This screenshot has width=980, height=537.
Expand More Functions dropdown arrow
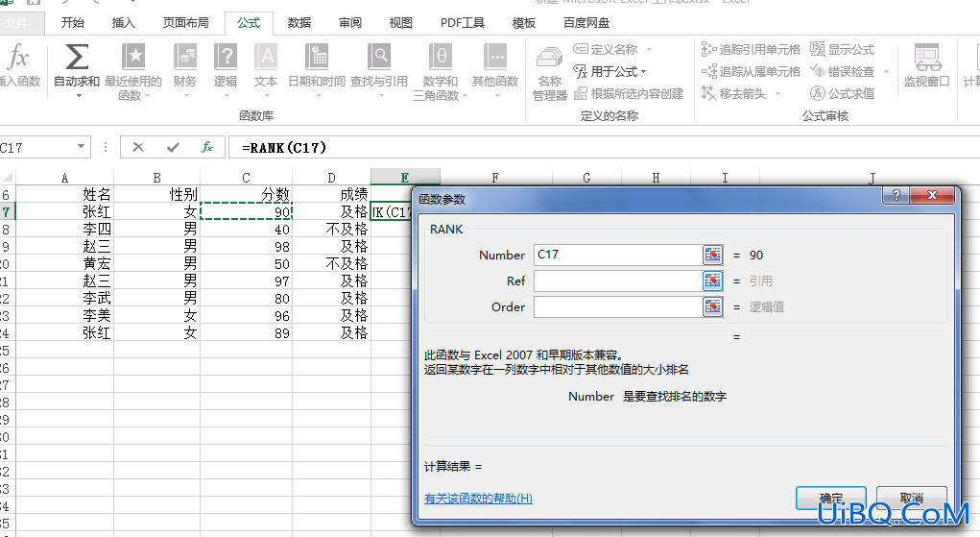(x=497, y=96)
